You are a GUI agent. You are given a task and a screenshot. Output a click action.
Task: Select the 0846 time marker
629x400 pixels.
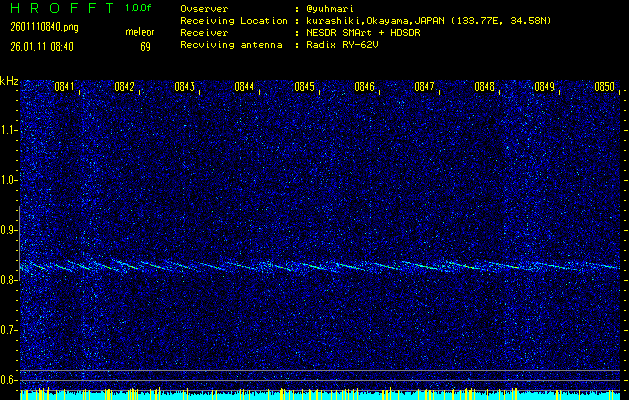(x=364, y=87)
